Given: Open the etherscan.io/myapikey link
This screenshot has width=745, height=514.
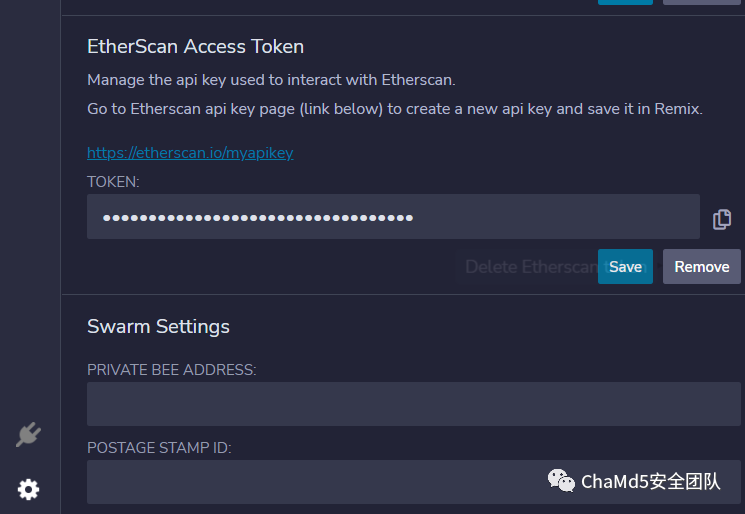Looking at the screenshot, I should pos(190,153).
